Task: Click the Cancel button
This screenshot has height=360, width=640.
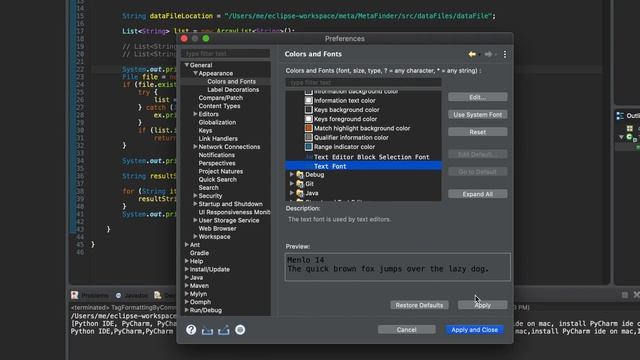Action: pos(407,330)
